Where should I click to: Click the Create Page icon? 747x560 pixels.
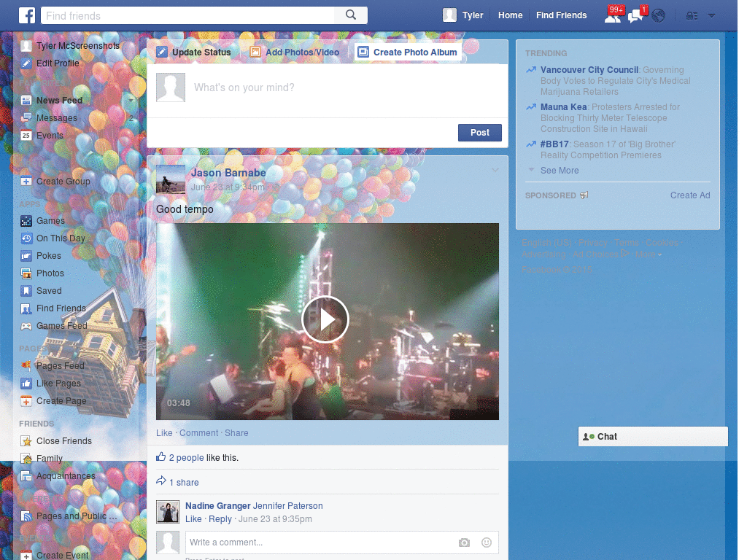coord(26,401)
